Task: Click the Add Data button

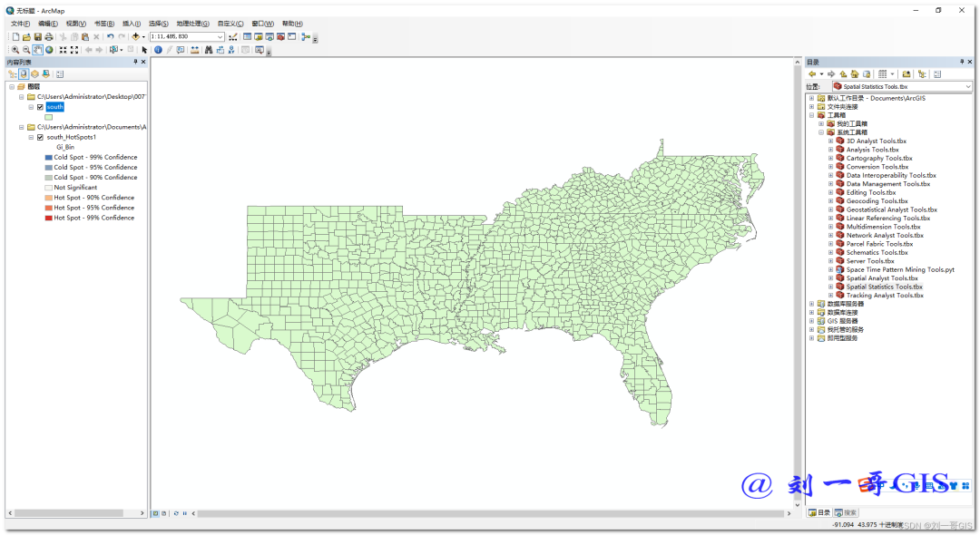Action: pos(135,37)
